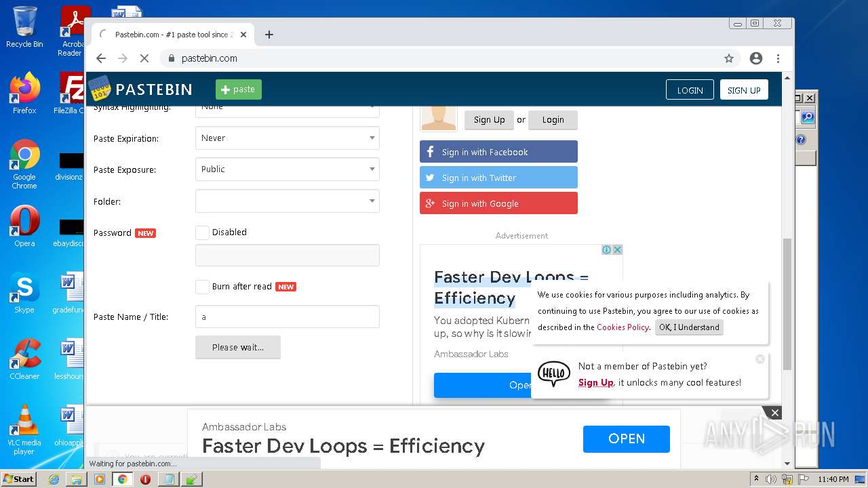Viewport: 868px width, 488px height.
Task: Click the Pastebin logo icon
Action: tap(99, 89)
